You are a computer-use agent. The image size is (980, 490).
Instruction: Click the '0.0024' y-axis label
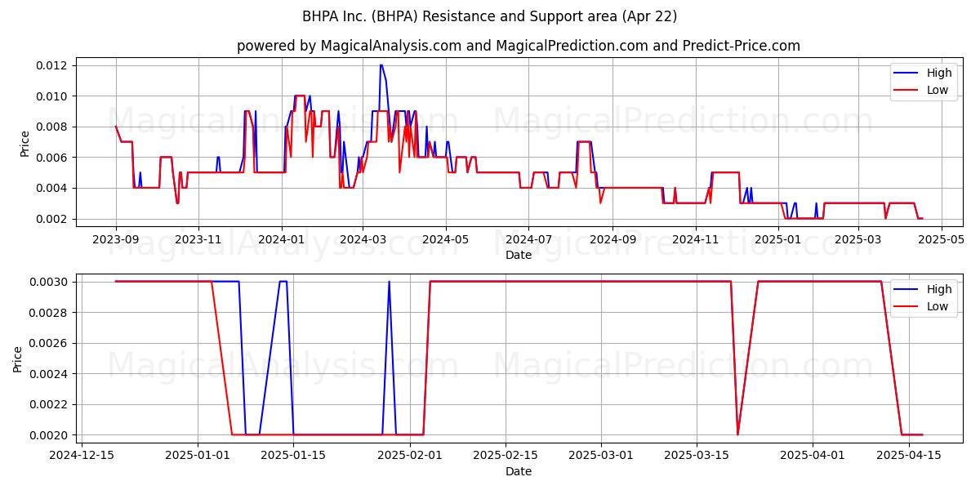(49, 374)
